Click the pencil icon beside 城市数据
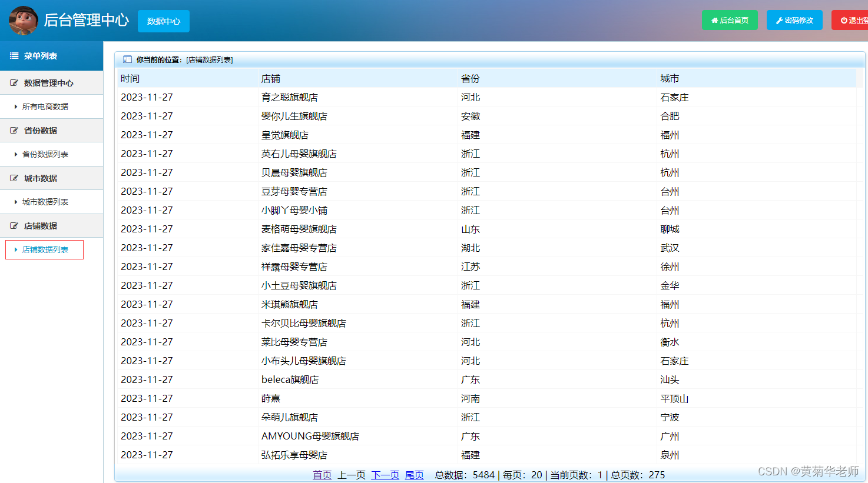The width and height of the screenshot is (868, 483). (x=13, y=178)
